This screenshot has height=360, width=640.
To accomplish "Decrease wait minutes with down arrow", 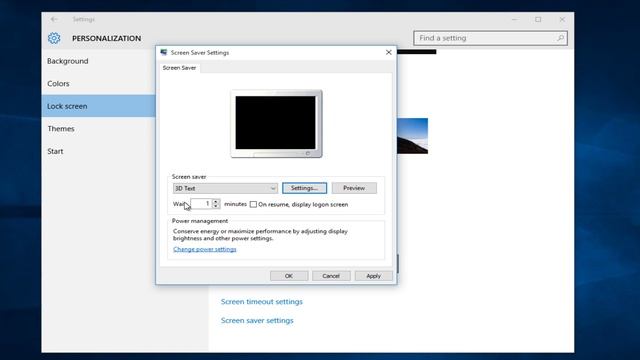I will [216, 206].
